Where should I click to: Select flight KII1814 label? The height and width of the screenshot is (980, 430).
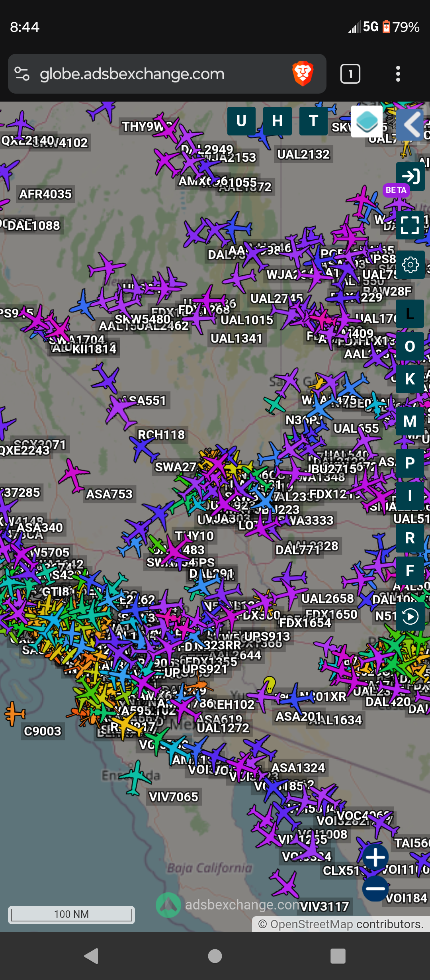[x=94, y=349]
